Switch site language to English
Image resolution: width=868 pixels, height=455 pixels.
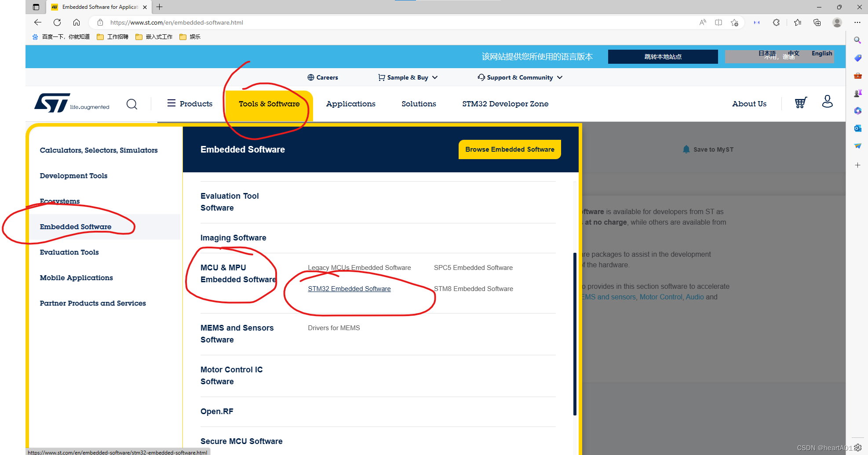pyautogui.click(x=821, y=53)
